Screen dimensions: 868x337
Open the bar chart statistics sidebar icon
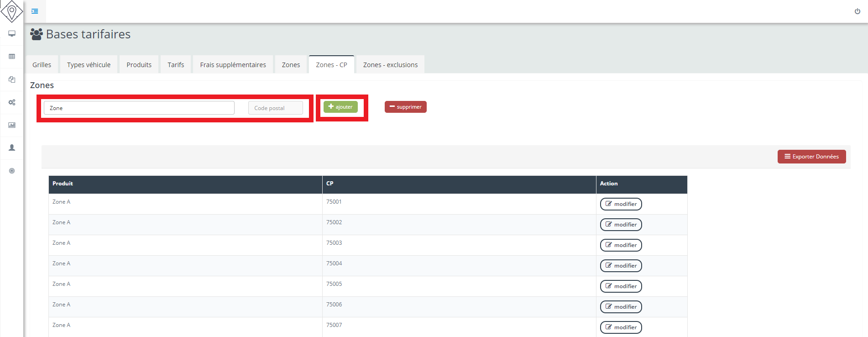[12, 125]
